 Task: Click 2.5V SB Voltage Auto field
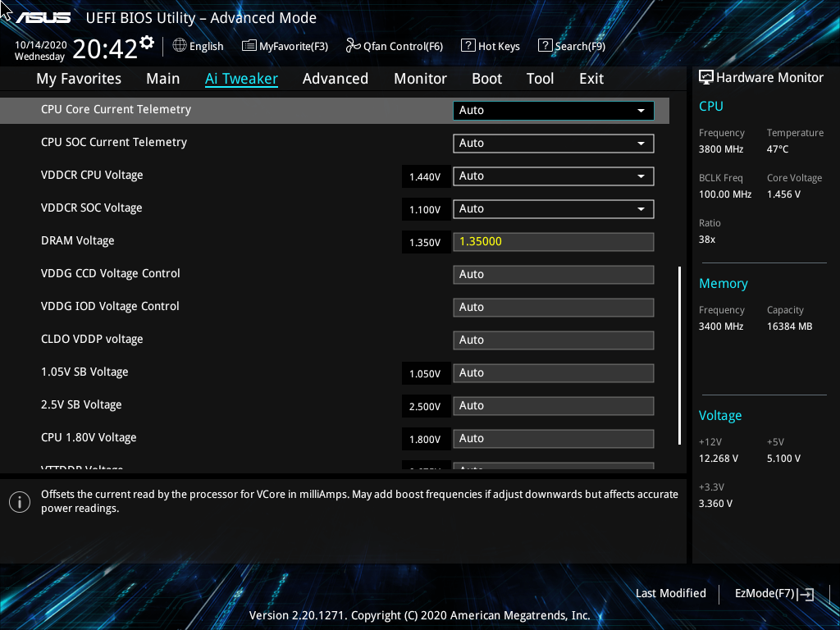point(554,406)
